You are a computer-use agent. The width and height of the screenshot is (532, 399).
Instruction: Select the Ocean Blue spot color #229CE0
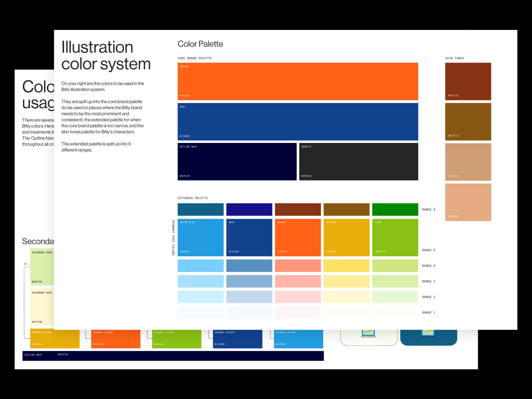200,237
